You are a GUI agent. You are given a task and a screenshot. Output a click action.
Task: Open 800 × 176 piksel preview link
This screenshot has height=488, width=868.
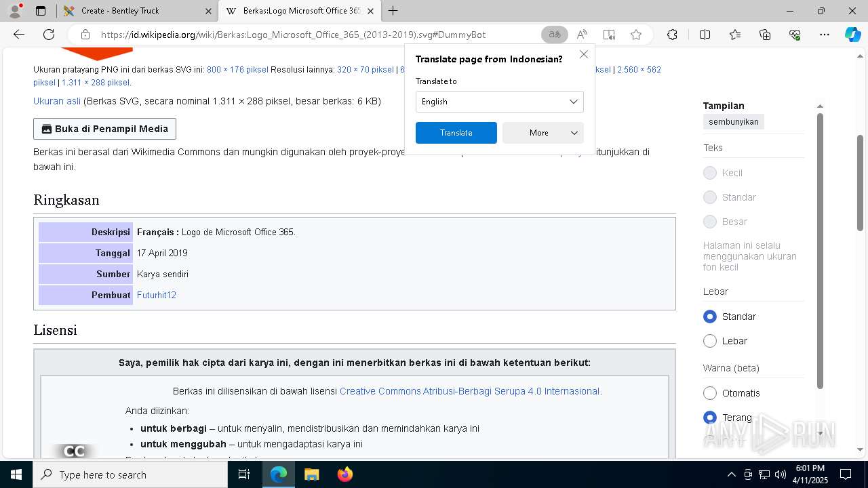(x=237, y=70)
